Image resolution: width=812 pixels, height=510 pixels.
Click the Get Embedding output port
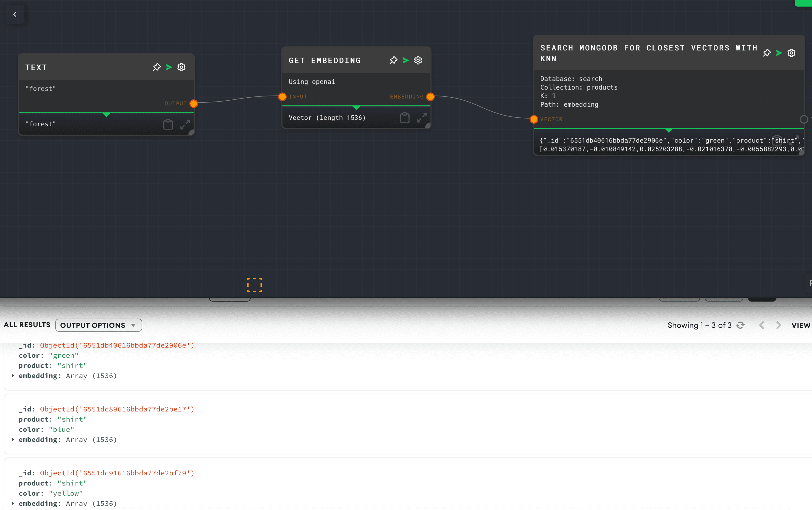pos(430,97)
